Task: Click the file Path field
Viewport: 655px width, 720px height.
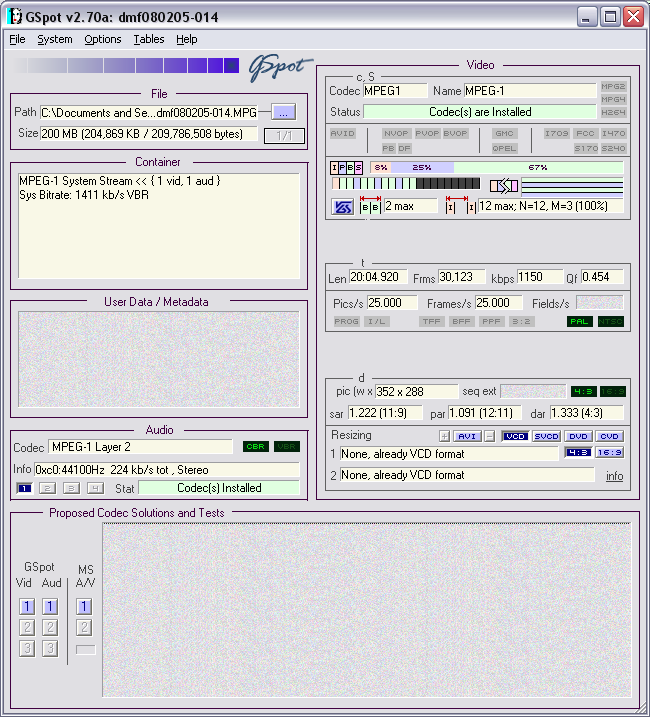Action: [x=149, y=113]
